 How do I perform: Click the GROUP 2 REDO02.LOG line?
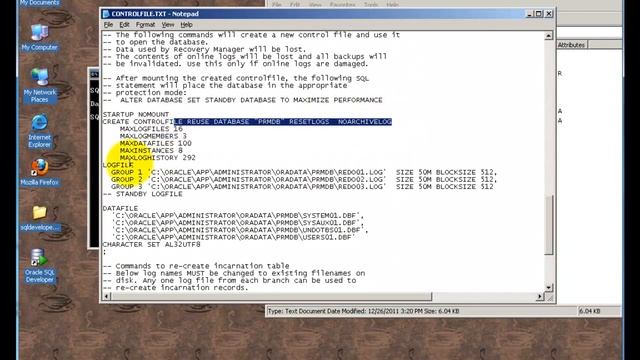click(304, 180)
